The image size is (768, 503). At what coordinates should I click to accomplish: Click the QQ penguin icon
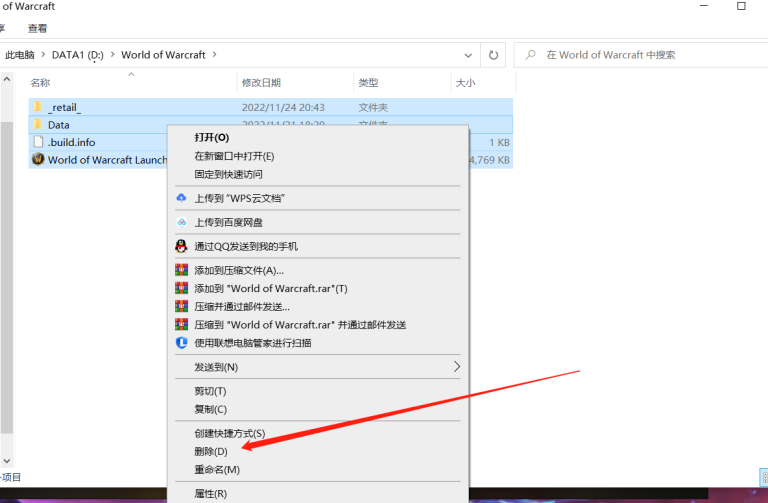click(x=182, y=246)
